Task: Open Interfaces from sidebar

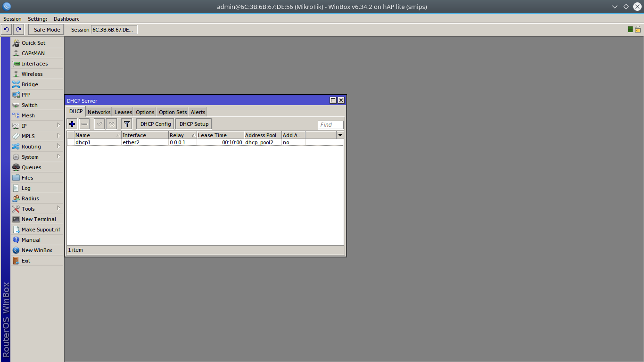Action: (37, 64)
